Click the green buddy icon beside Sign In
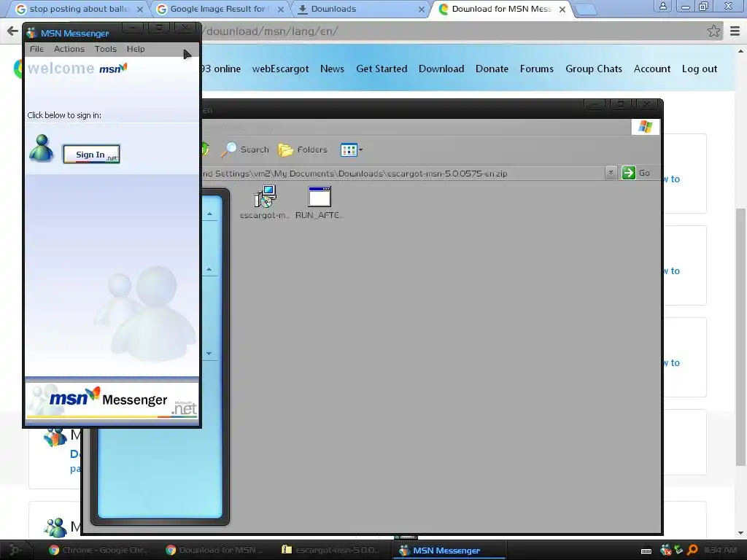The width and height of the screenshot is (747, 560). click(42, 148)
